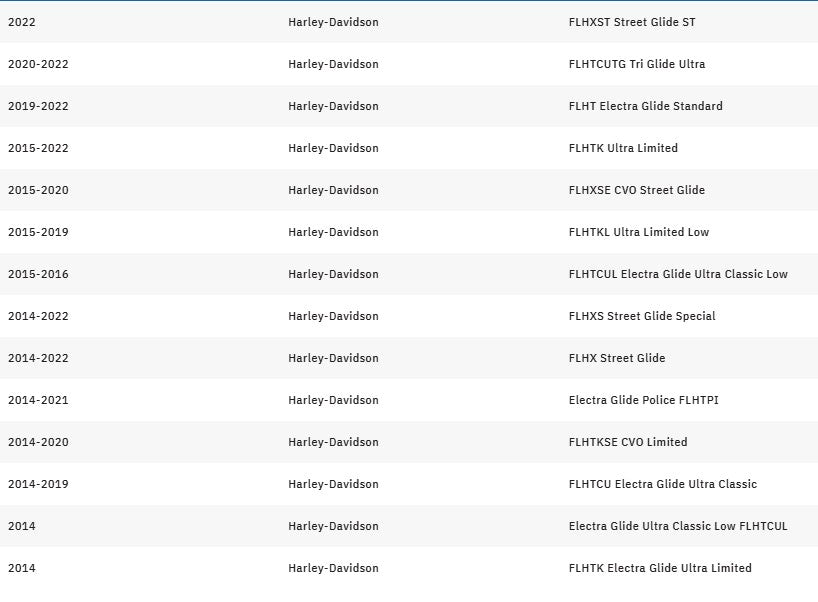Select FLHXS Street Glide Special model
The width and height of the screenshot is (818, 602).
point(642,316)
